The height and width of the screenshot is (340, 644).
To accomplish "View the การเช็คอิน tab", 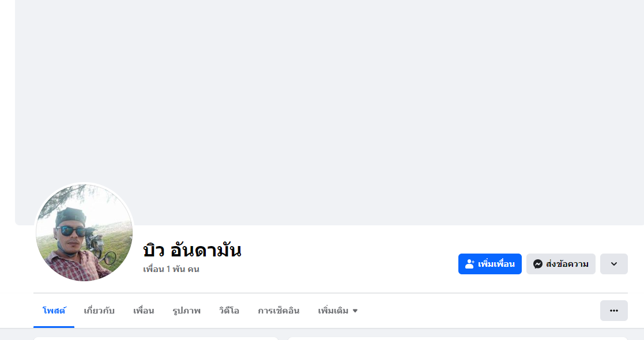I will click(x=278, y=311).
